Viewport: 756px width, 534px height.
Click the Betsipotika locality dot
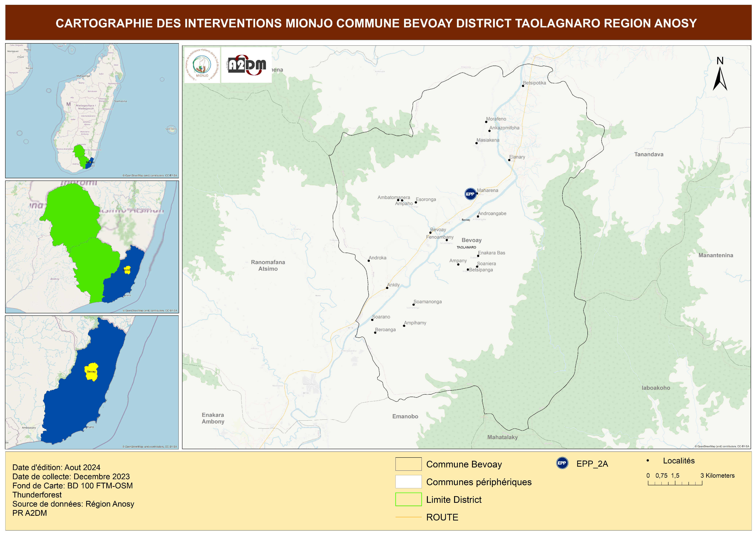tap(523, 86)
